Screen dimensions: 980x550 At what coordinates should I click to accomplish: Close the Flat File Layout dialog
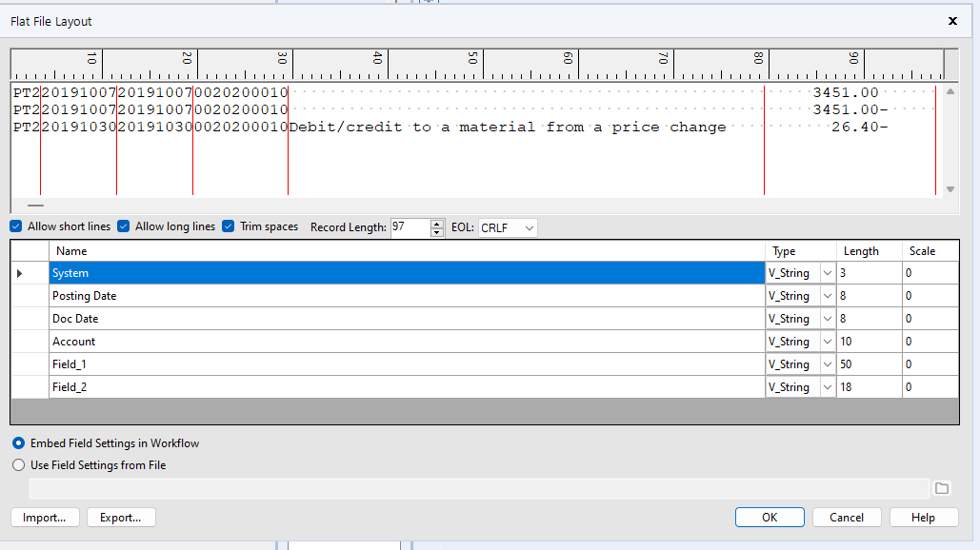coord(951,20)
